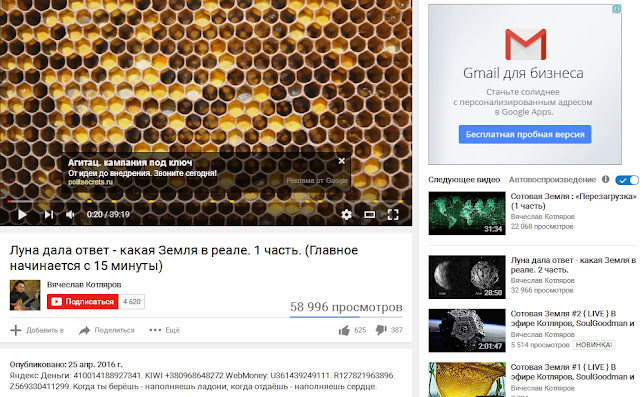Dislike the video with thumbs down
643x397 pixels.
pos(381,330)
